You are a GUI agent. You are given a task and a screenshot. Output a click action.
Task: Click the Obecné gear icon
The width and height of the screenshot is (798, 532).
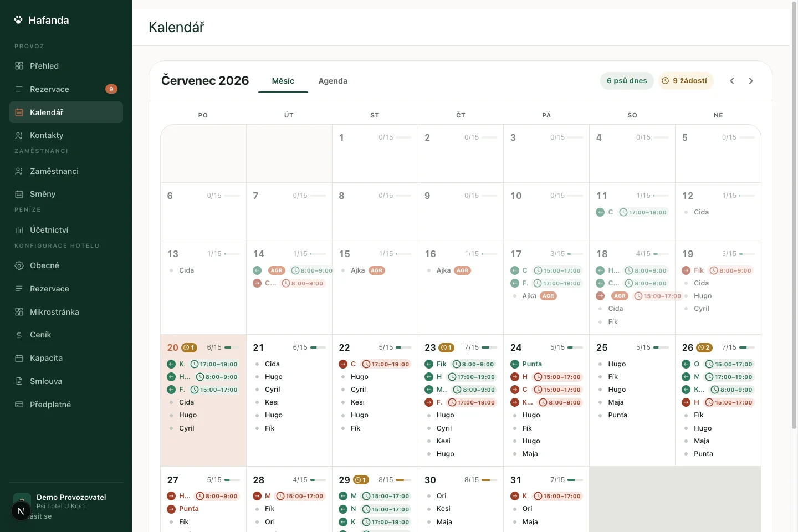coord(19,265)
